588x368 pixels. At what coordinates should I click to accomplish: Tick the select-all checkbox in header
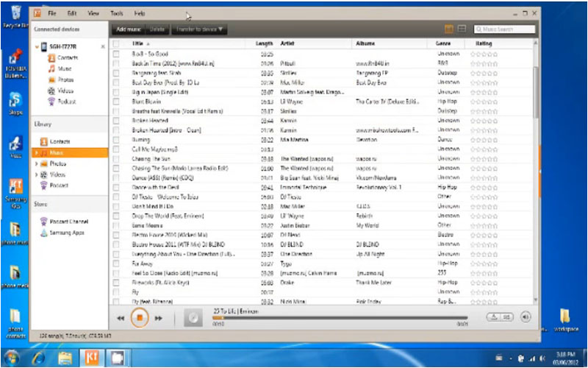click(x=116, y=43)
